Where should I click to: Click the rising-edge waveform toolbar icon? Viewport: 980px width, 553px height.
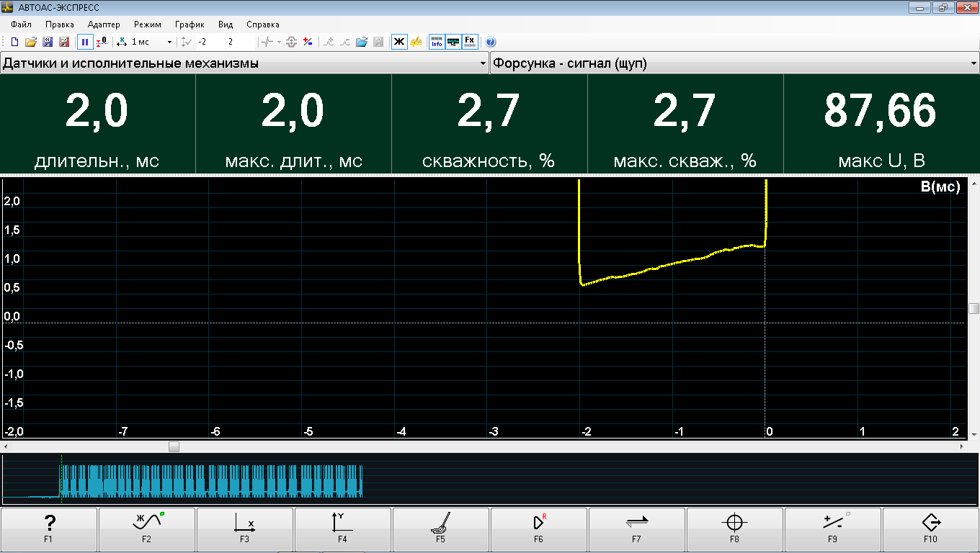329,42
